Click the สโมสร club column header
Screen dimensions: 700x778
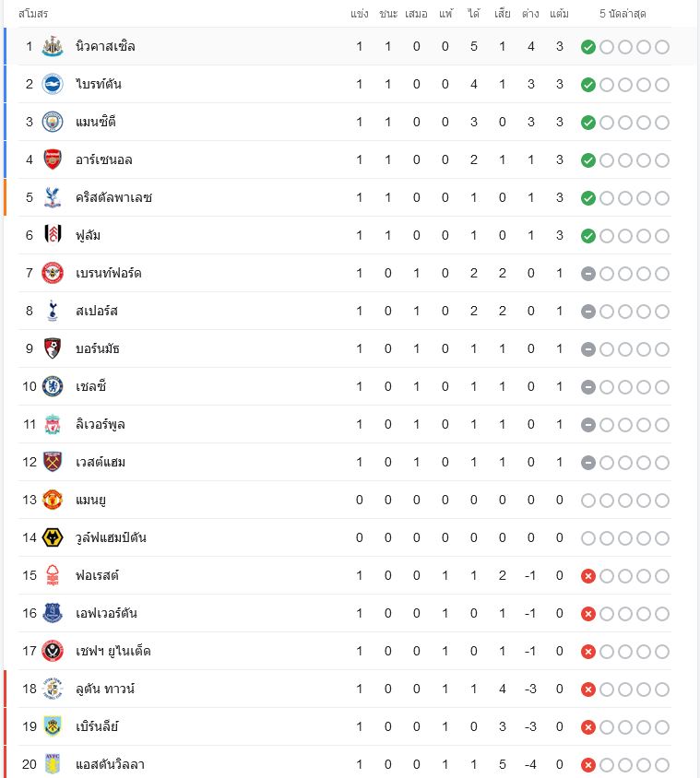tap(33, 14)
